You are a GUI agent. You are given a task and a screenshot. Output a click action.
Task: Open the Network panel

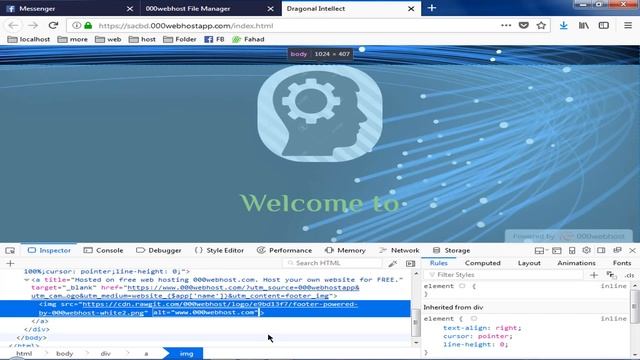tap(399, 250)
